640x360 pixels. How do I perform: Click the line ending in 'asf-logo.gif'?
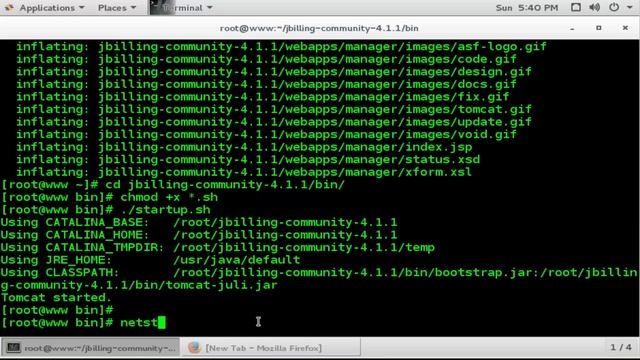[x=281, y=47]
